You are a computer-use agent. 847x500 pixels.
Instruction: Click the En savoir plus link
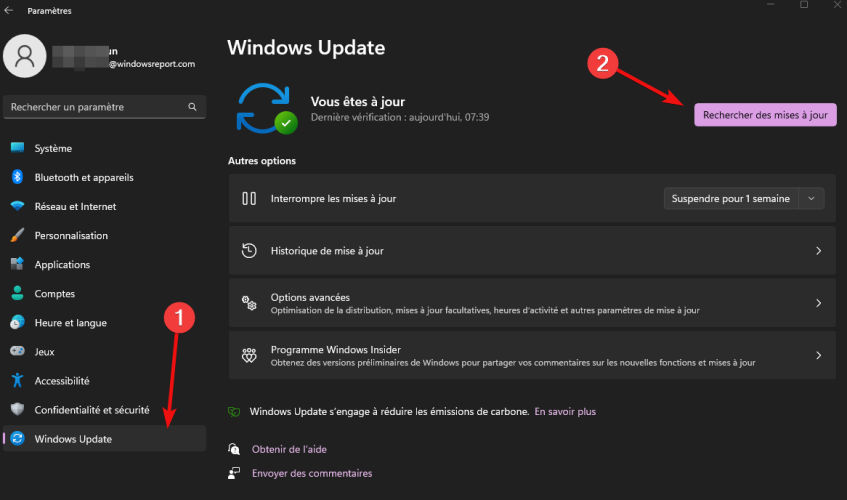(565, 411)
